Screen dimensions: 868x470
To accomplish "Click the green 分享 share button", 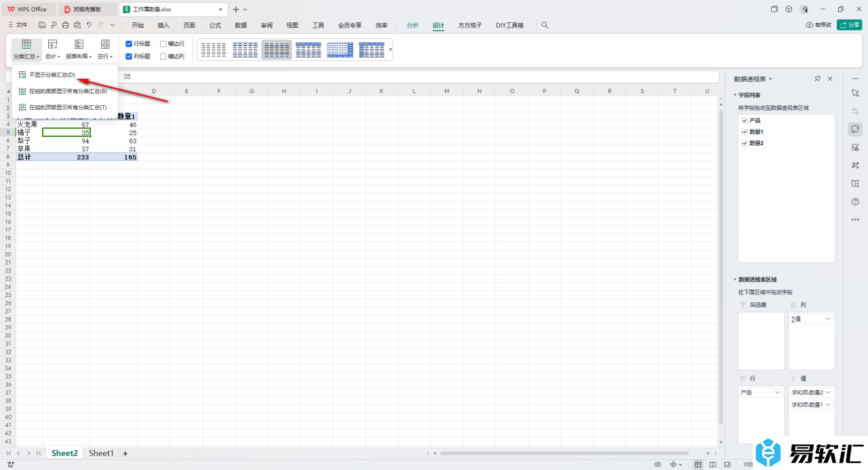I will pos(850,25).
